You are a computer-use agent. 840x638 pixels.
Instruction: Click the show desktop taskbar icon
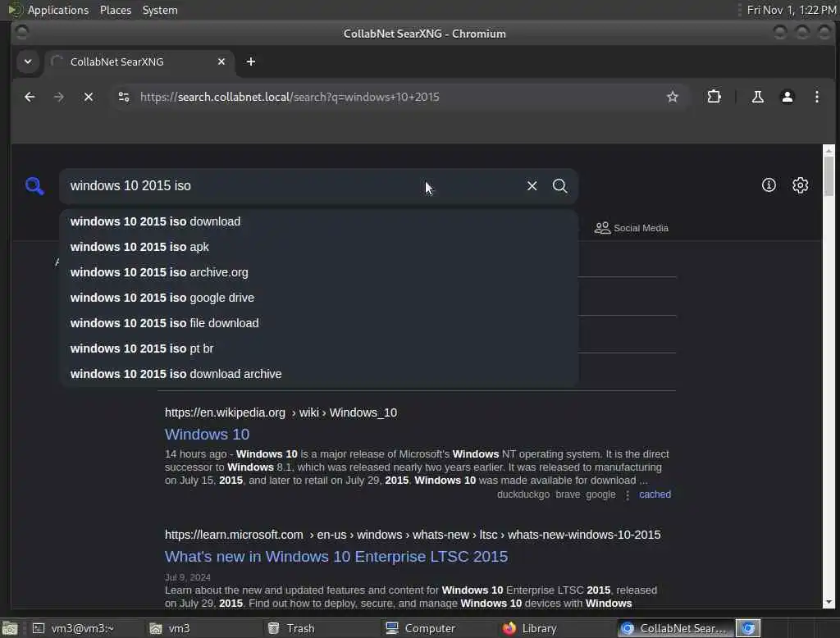(10, 628)
